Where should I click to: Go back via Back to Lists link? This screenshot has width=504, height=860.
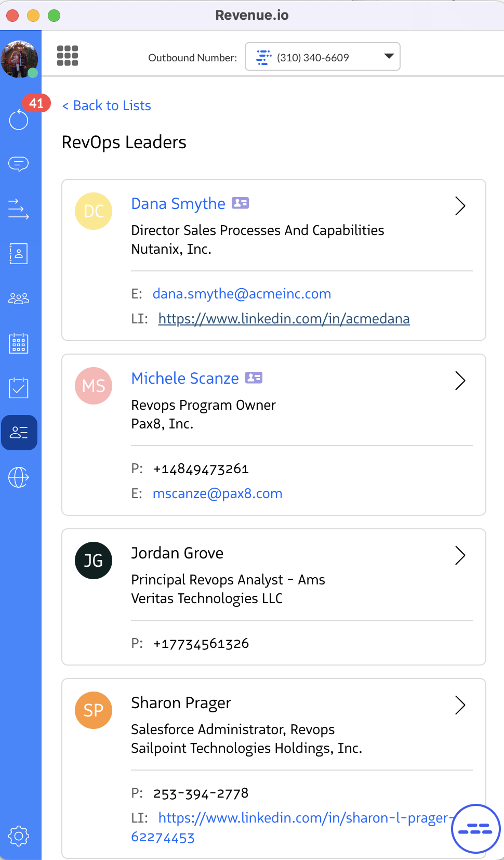pyautogui.click(x=107, y=106)
